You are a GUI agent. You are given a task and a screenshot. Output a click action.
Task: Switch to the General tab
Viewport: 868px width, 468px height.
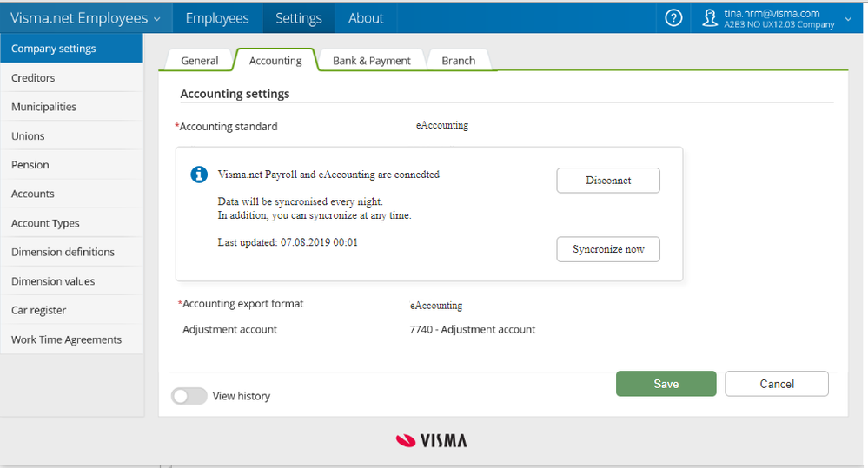click(x=199, y=60)
